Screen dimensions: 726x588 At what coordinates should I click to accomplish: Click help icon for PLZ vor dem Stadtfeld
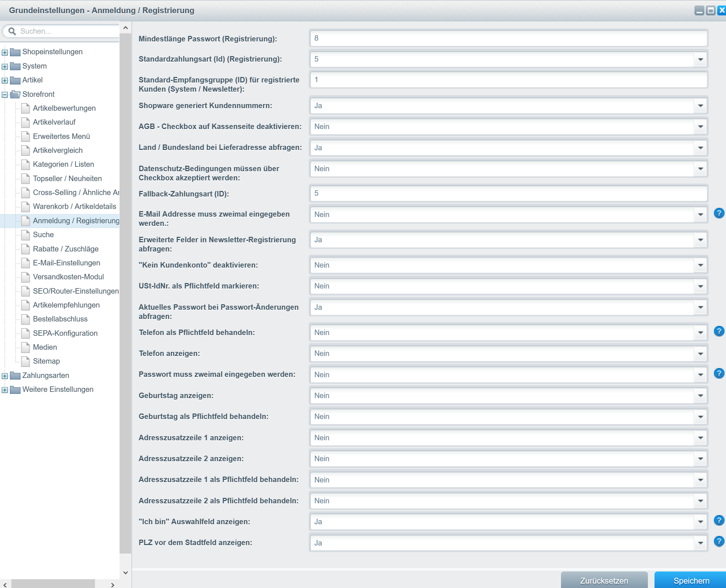click(x=719, y=541)
